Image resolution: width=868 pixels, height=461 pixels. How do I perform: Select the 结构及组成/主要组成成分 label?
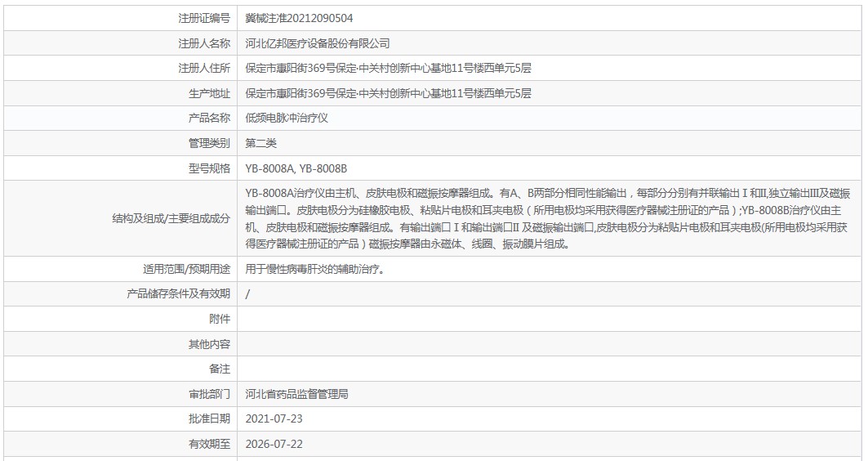(171, 218)
